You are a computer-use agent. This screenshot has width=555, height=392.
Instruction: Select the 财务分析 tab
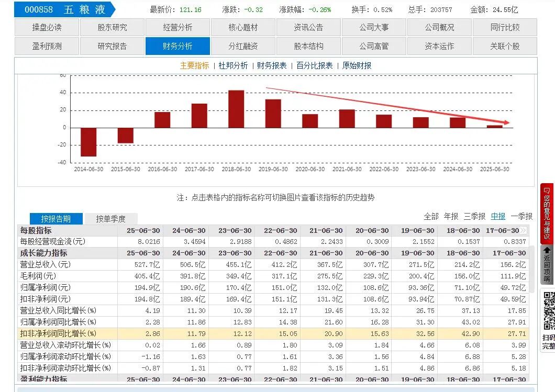(177, 46)
